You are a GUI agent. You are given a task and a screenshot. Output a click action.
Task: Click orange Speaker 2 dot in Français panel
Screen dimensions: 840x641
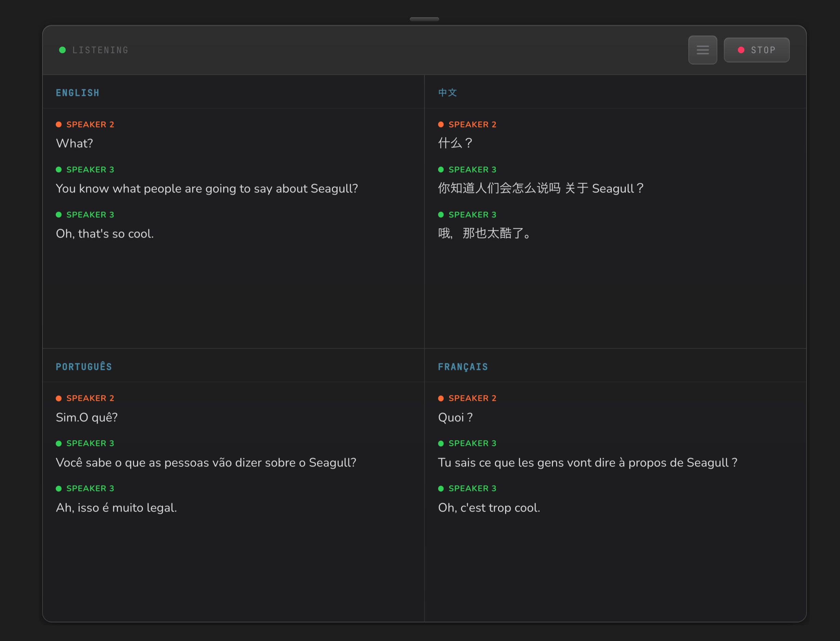(x=441, y=398)
